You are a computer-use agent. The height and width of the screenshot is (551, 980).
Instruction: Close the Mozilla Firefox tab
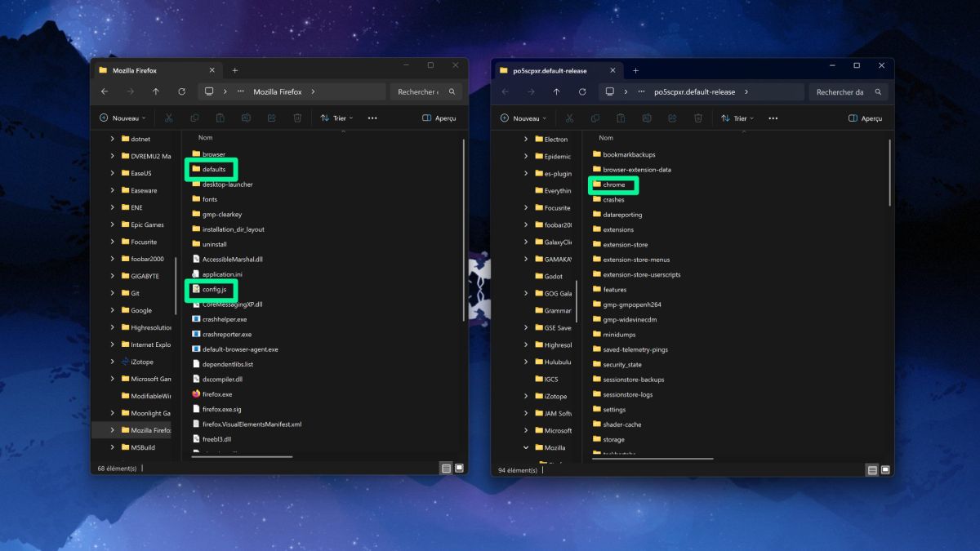pos(212,70)
